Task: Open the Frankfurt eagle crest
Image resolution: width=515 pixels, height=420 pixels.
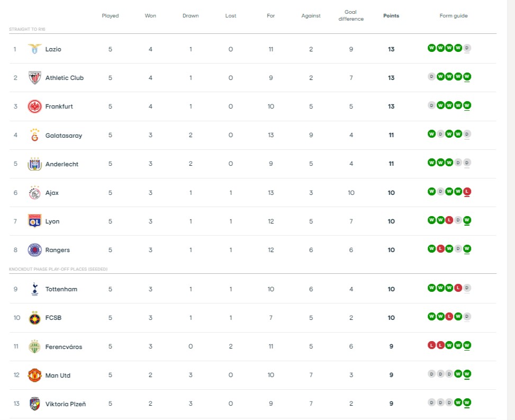Action: pyautogui.click(x=34, y=106)
